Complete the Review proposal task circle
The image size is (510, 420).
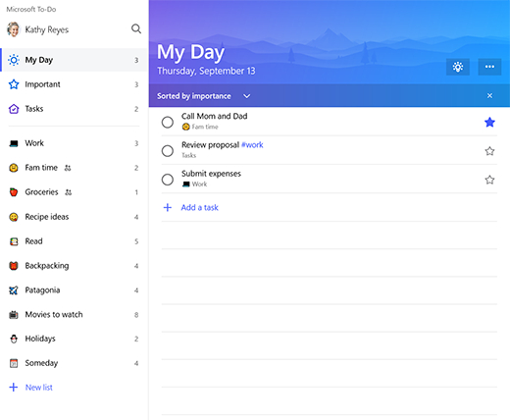pyautogui.click(x=168, y=151)
